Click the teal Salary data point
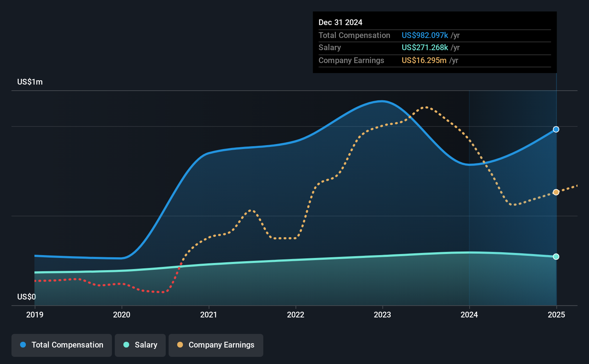 (556, 257)
